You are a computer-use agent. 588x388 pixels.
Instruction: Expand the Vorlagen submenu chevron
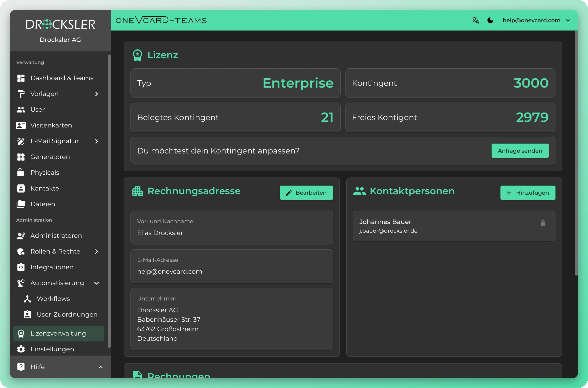click(97, 94)
